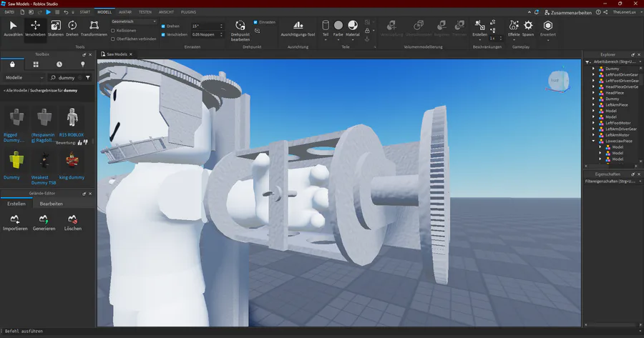Open the Modelle category dropdown
The width and height of the screenshot is (644, 338).
(23, 77)
